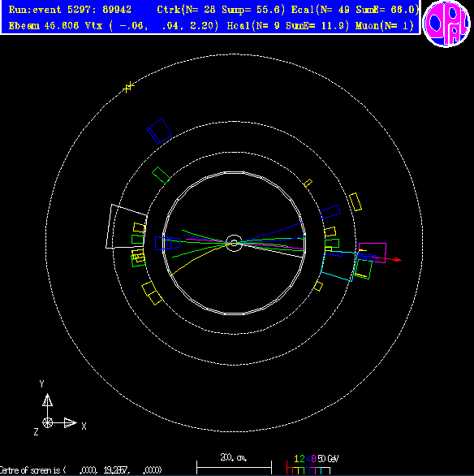
Task: Select the large blue hadron calorimeter block
Action: tap(159, 131)
